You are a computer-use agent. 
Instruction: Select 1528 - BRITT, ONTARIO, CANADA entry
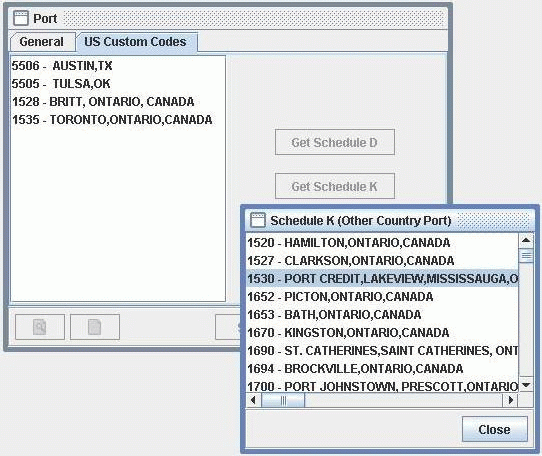point(118,102)
